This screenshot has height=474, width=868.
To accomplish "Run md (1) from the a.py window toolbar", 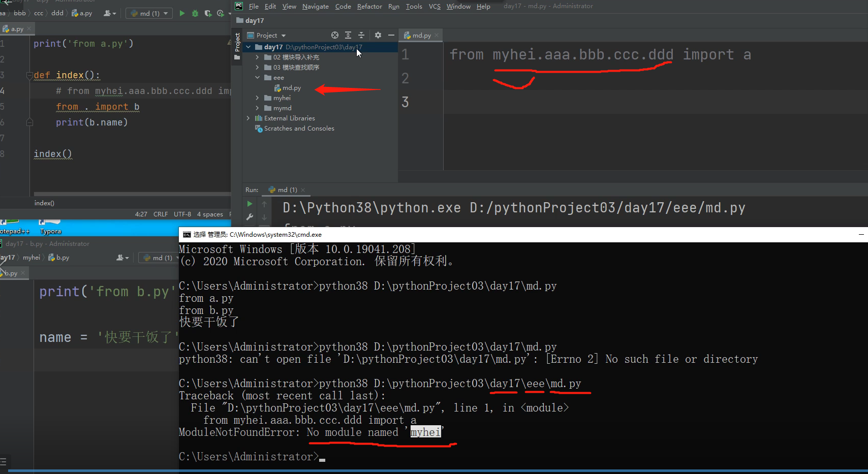I will tap(182, 13).
